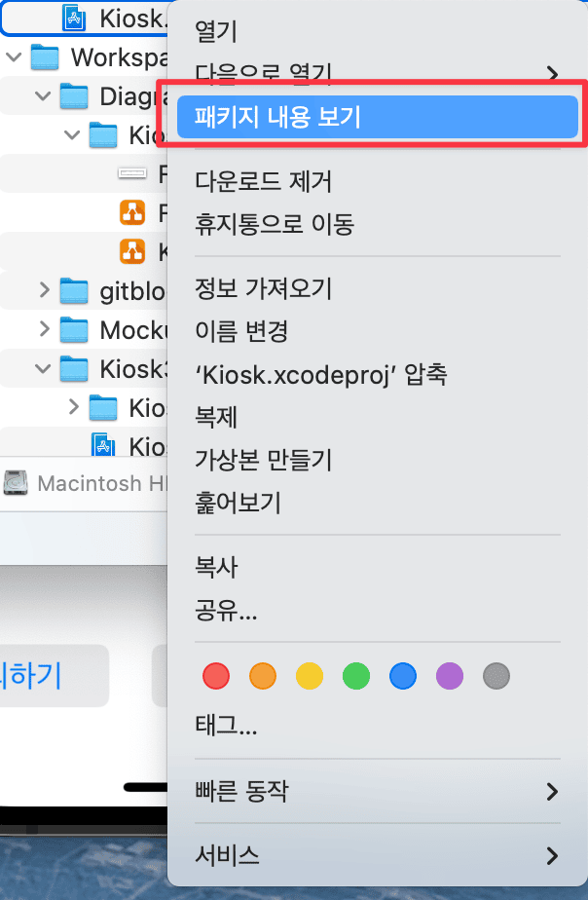The width and height of the screenshot is (588, 900).
Task: Click the Macintosh HD path label
Action: click(x=102, y=484)
